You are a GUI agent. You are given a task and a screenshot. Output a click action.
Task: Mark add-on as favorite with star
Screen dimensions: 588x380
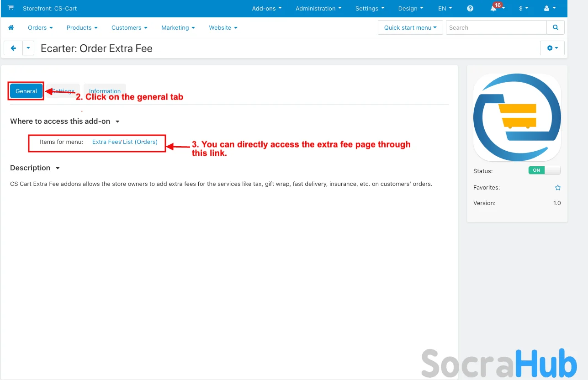[x=558, y=188]
